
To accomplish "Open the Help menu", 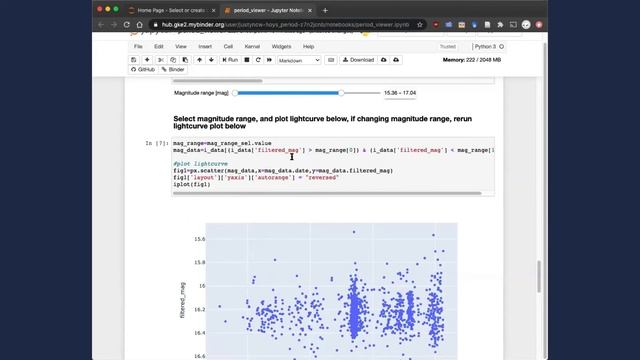I will tap(309, 47).
